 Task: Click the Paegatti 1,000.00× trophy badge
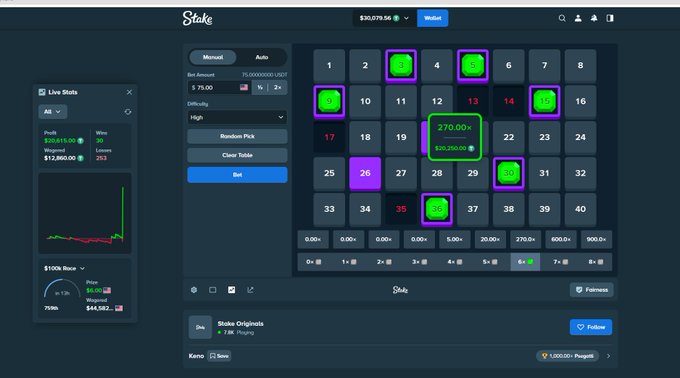[x=567, y=356]
